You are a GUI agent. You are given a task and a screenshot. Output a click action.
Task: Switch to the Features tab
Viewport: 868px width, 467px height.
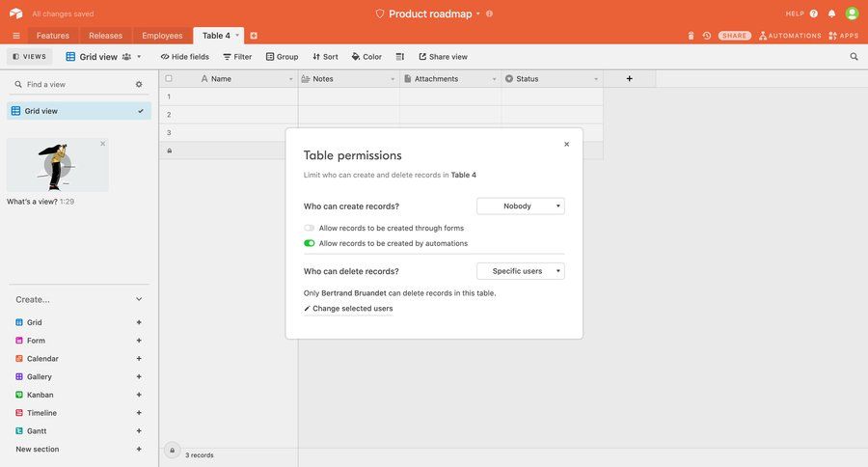pos(53,36)
